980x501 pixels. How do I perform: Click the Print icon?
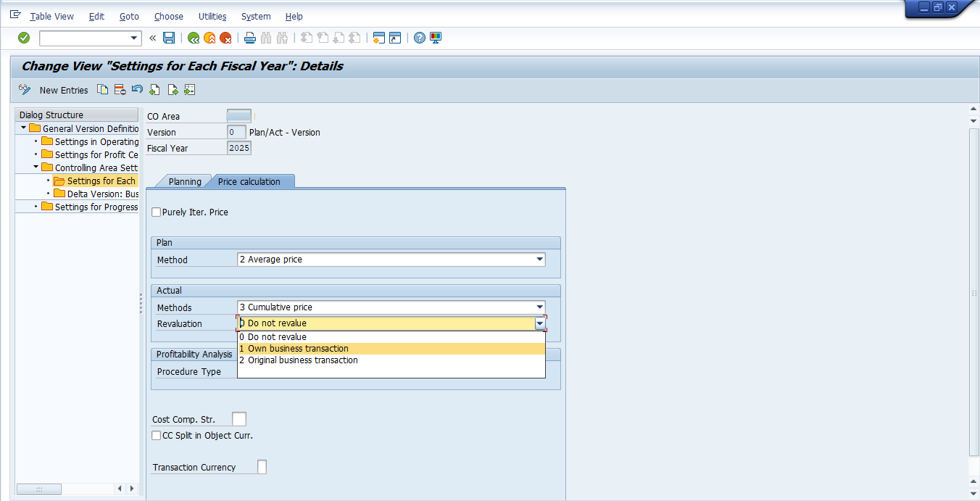(250, 38)
